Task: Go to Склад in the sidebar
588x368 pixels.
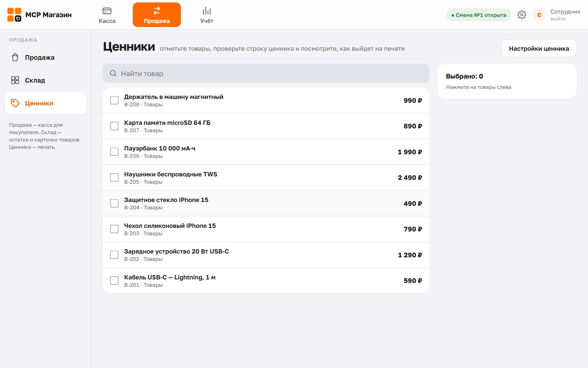Action: click(46, 80)
